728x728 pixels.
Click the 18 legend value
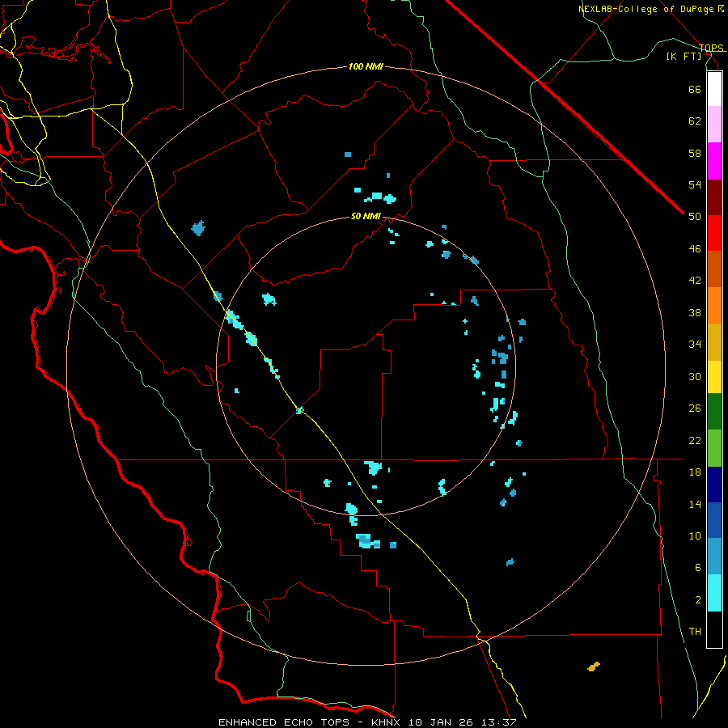pos(695,472)
